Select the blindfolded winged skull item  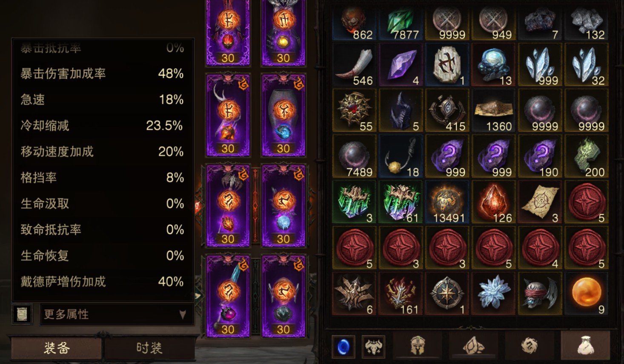point(540,294)
